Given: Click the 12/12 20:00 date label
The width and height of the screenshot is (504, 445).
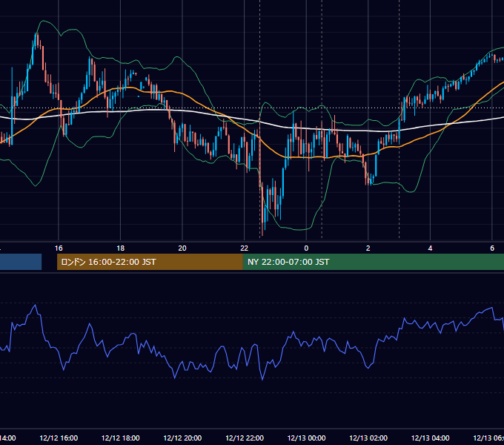Looking at the screenshot, I should pos(182,438).
